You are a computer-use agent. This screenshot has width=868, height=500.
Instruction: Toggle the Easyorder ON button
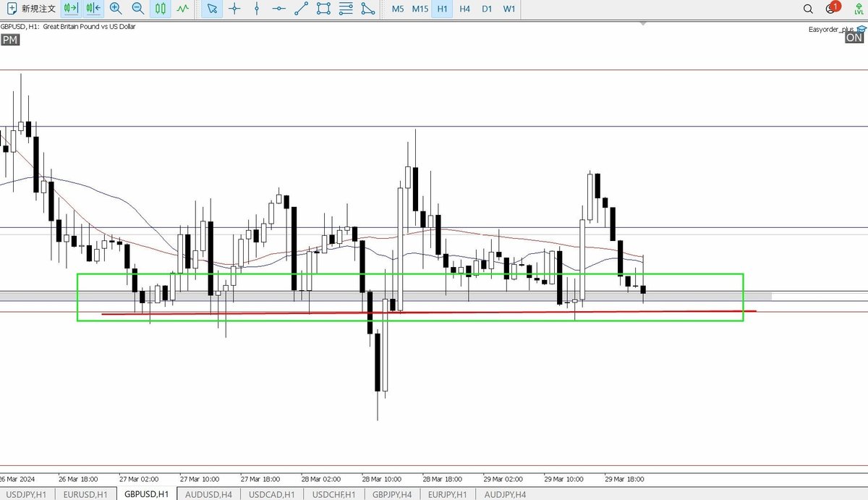854,38
